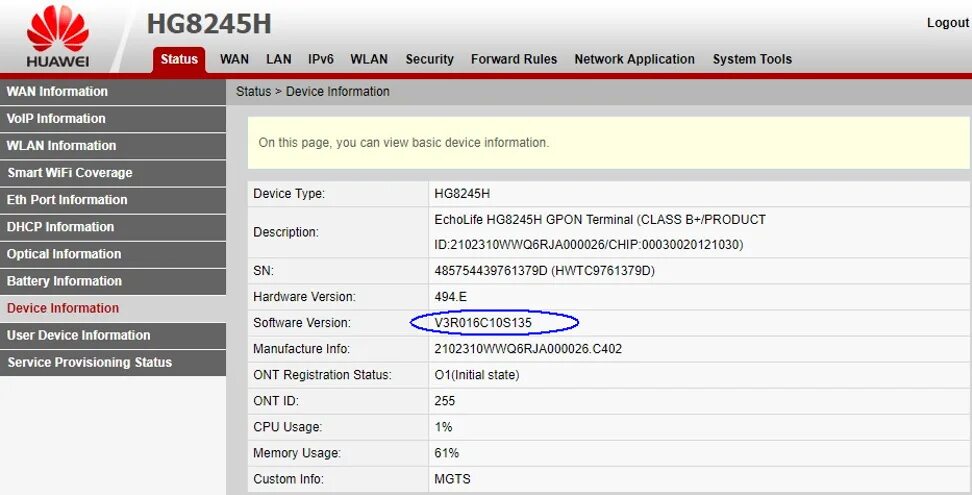Click the description line starting 'EchoLife HG8245H GPON Terminal'
Screen dimensions: 972x495
(599, 220)
